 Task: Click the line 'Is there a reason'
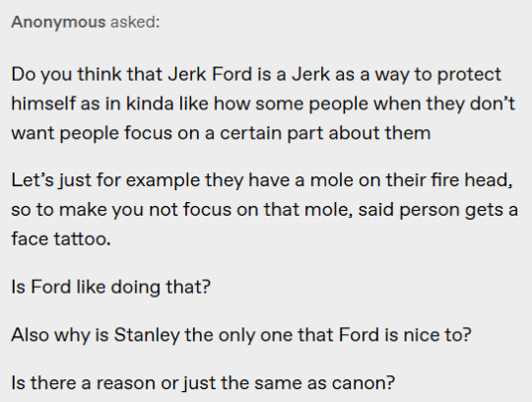click(203, 383)
